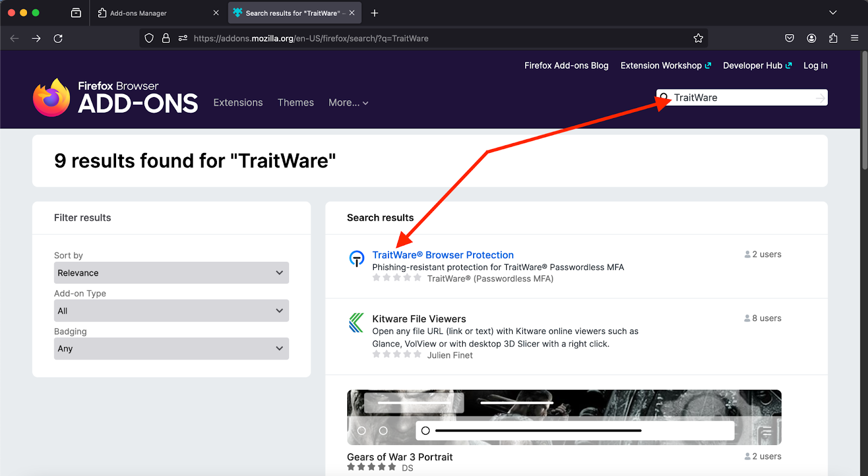Open a new tab with plus button
The height and width of the screenshot is (476, 868).
point(374,13)
